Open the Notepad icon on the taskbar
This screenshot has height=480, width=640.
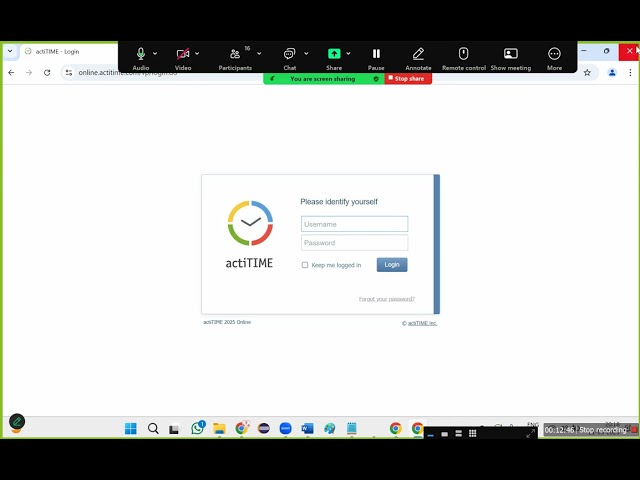point(351,428)
